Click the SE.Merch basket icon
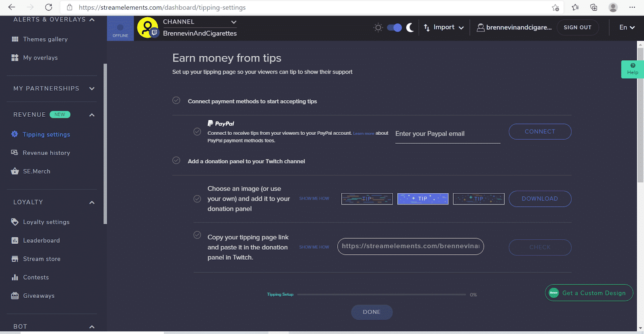This screenshot has height=334, width=644. pyautogui.click(x=15, y=171)
